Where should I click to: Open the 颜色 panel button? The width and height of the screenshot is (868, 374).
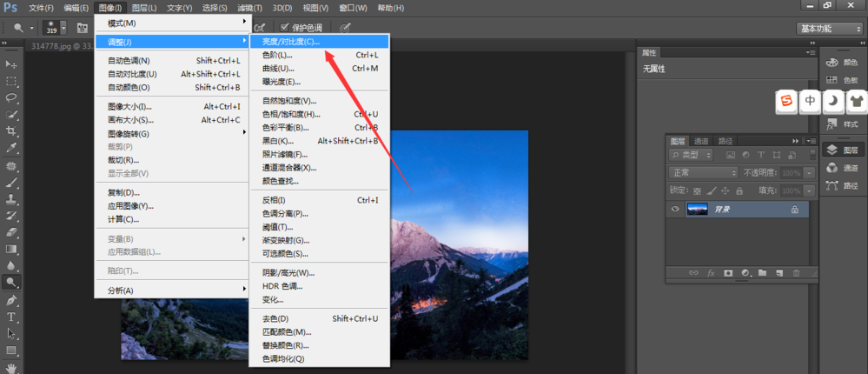point(842,63)
